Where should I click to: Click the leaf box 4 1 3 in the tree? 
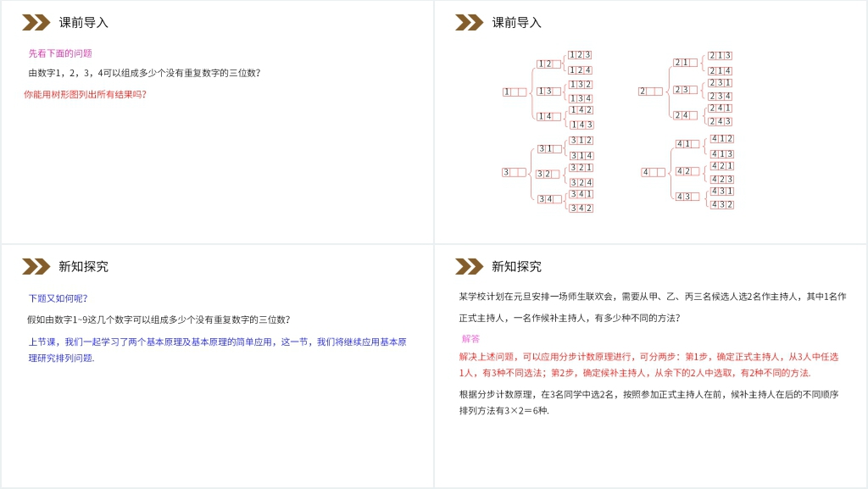722,154
